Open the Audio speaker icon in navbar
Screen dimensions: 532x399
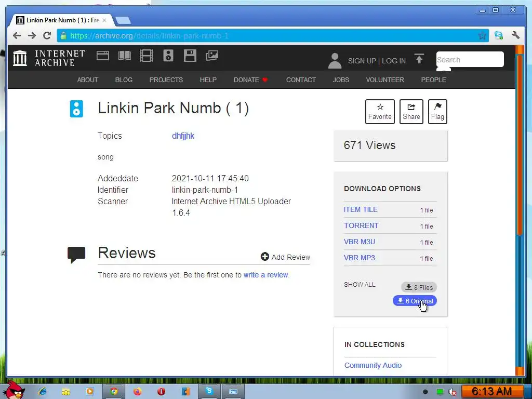click(168, 56)
